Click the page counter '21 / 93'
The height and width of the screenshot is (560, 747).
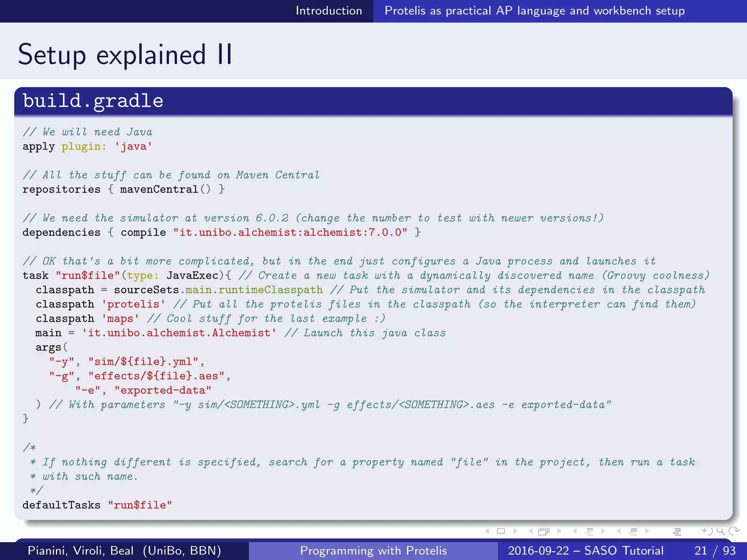pos(715,551)
